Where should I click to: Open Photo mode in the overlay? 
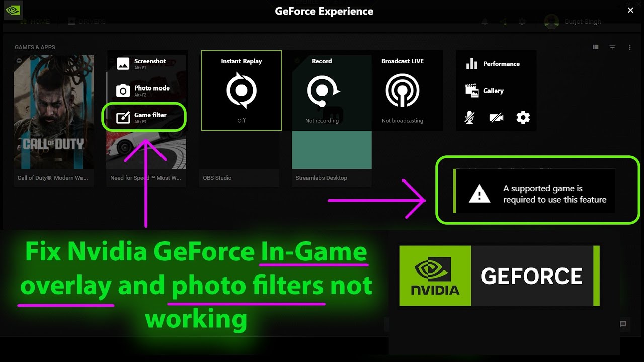pyautogui.click(x=143, y=90)
